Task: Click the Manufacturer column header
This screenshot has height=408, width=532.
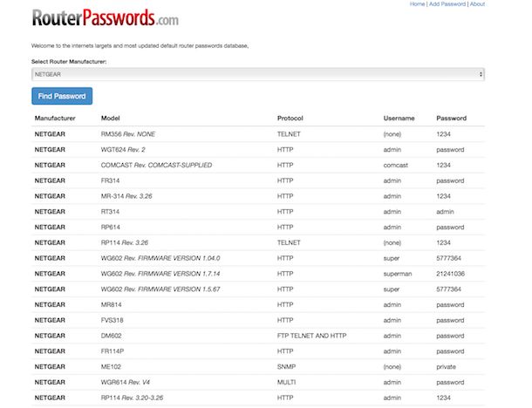Action: click(55, 119)
